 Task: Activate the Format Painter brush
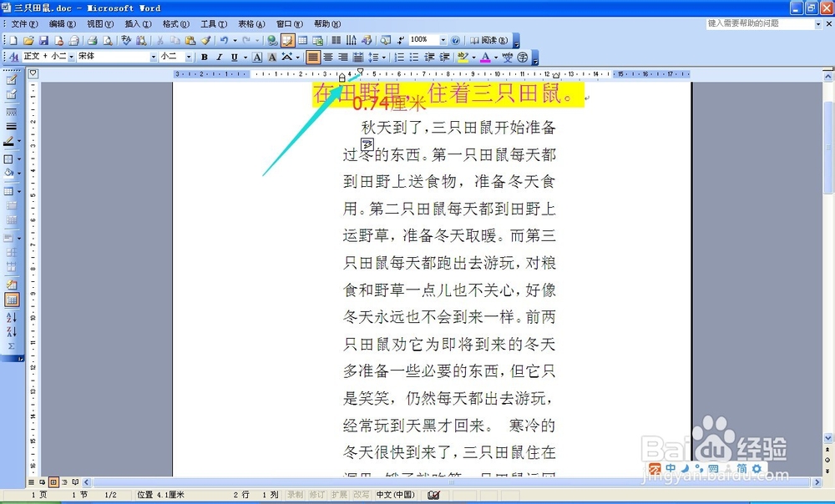pyautogui.click(x=205, y=40)
